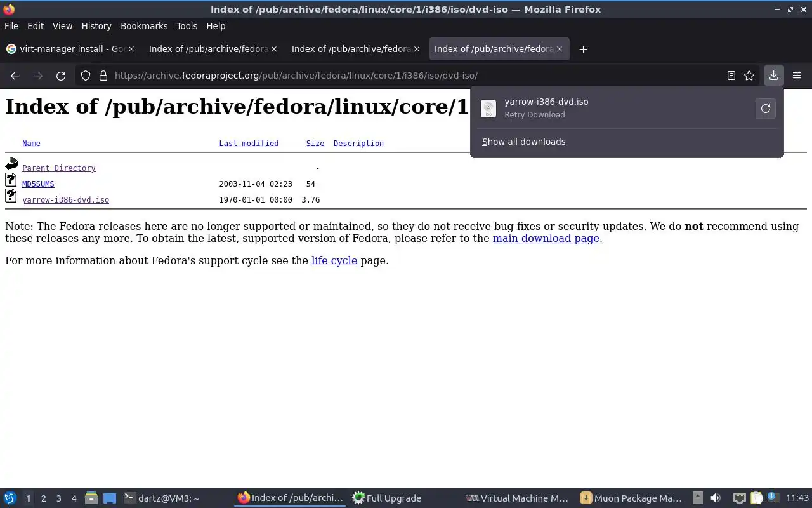Open the tracking protection shield icon
Image resolution: width=812 pixels, height=508 pixels.
click(86, 76)
